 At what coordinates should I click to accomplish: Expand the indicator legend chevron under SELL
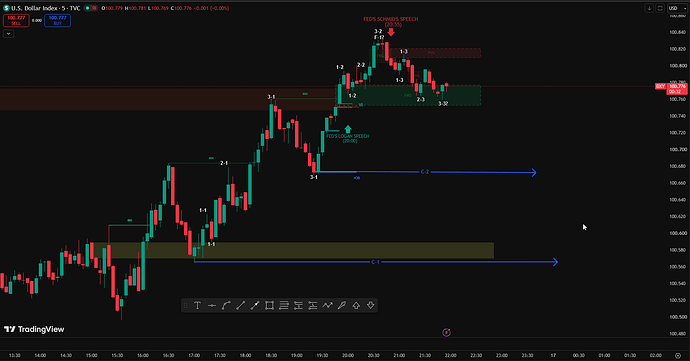click(8, 33)
